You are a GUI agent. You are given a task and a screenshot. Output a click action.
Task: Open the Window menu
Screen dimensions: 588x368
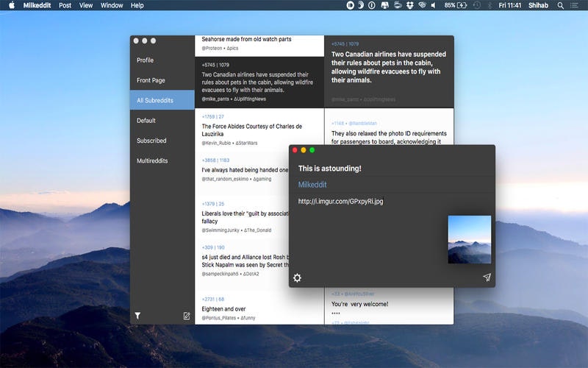point(112,5)
